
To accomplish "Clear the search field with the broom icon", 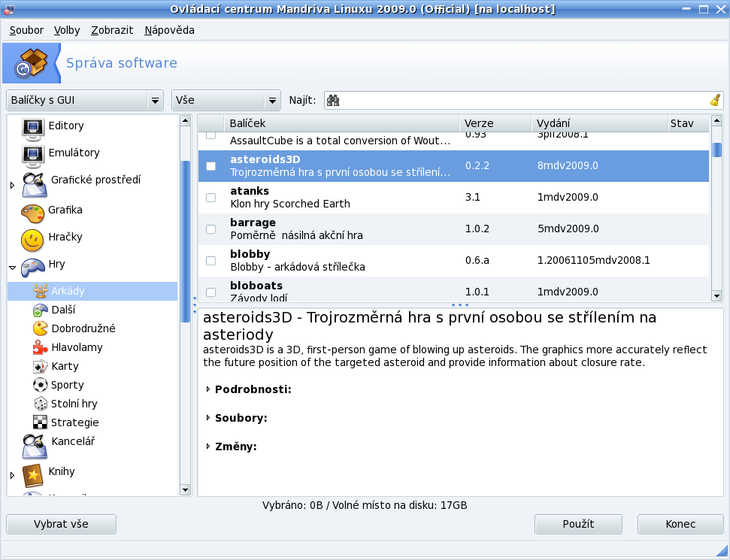I will tap(715, 100).
